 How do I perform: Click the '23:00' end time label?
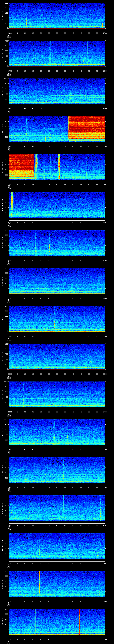pos(105,260)
